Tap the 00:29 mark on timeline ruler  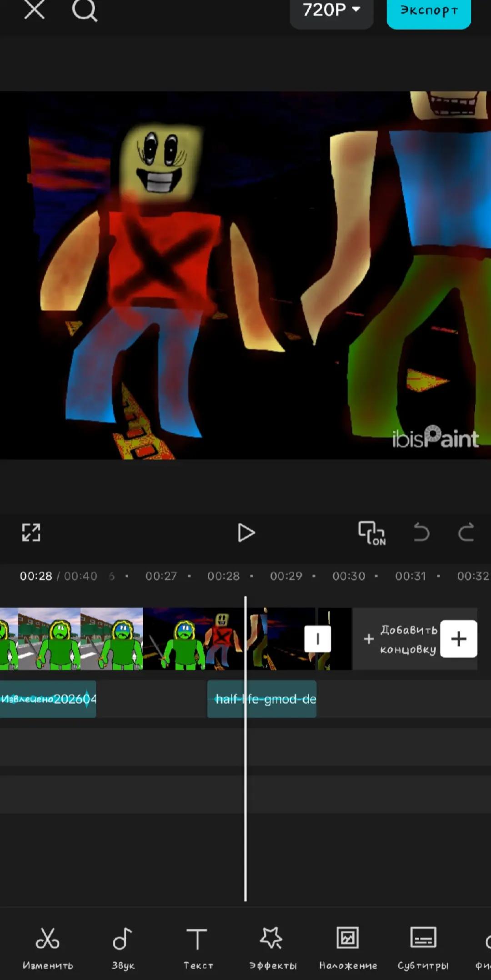[286, 576]
